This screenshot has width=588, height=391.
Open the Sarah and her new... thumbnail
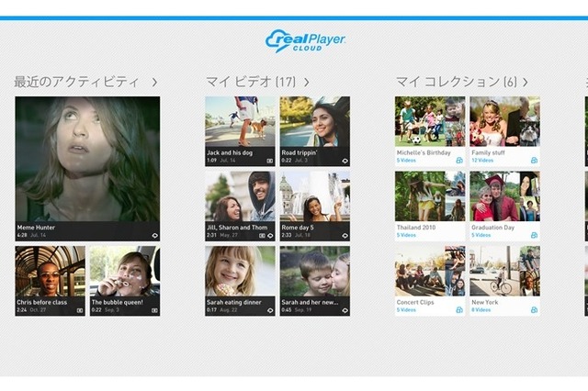tap(315, 271)
